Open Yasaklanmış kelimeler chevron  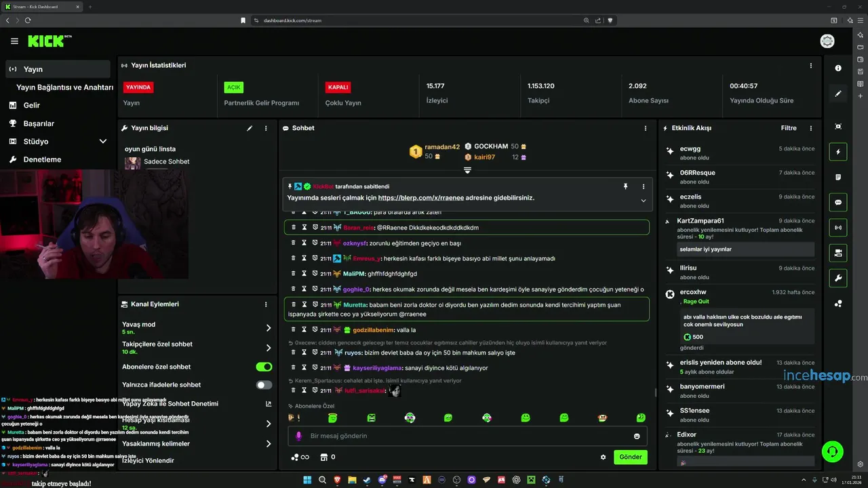(x=269, y=444)
